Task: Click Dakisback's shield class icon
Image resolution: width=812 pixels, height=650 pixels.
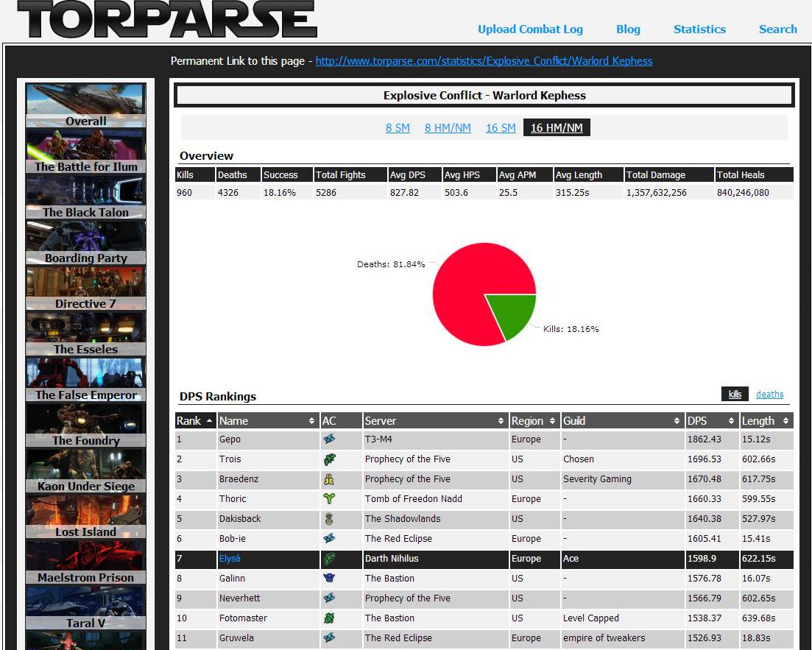Action: coord(328,519)
